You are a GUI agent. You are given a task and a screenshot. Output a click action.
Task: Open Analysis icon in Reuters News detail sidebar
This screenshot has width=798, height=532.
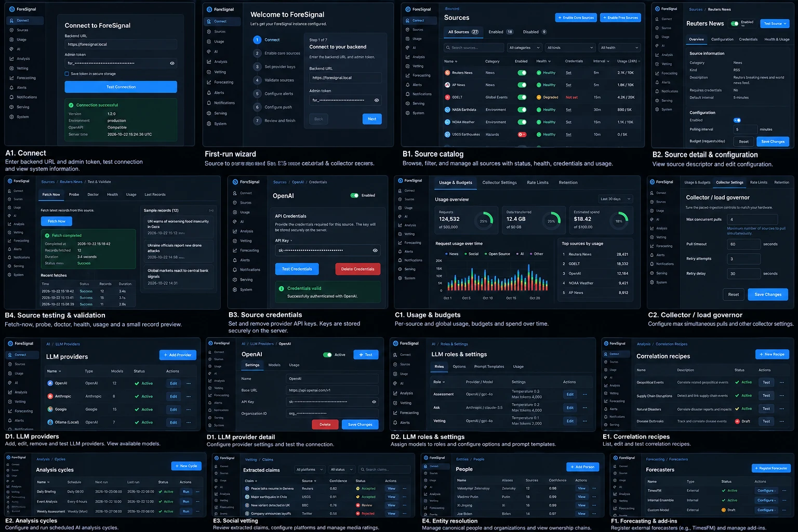[657, 55]
